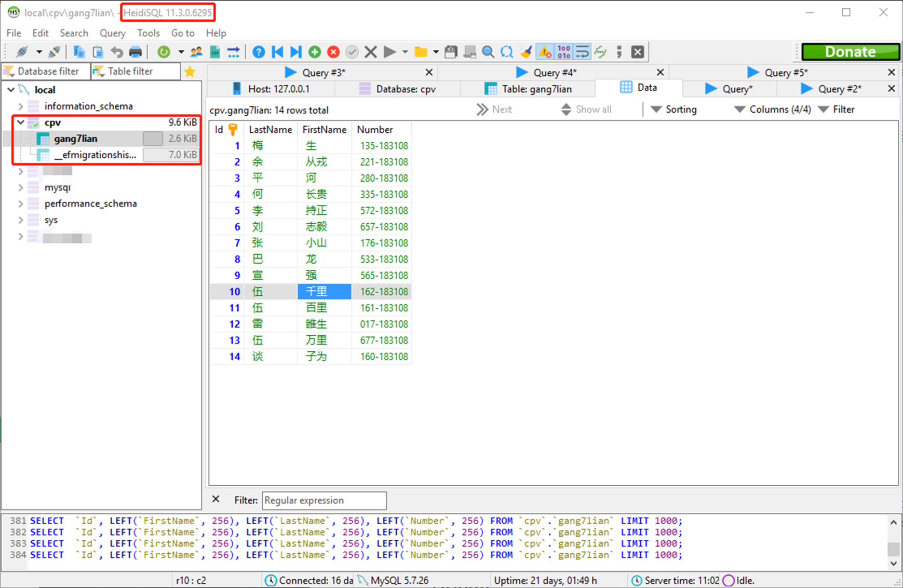This screenshot has height=588, width=903.
Task: Open the Go to menu
Action: point(183,33)
